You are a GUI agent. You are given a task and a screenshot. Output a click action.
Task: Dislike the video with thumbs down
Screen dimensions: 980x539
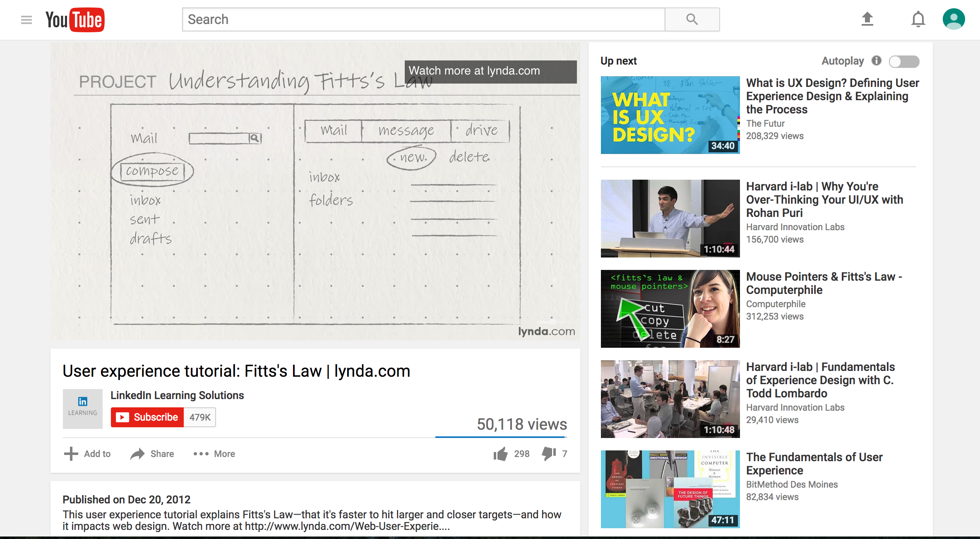coord(549,454)
